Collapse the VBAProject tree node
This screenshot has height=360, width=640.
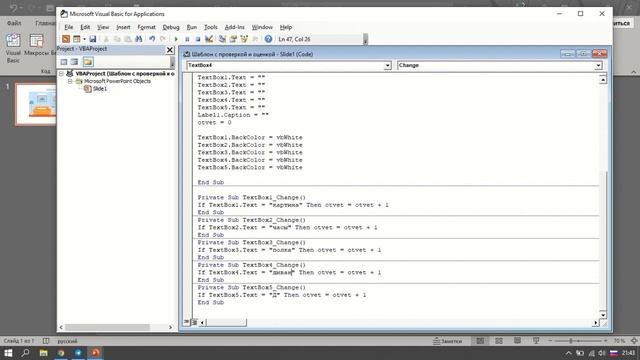click(x=61, y=74)
